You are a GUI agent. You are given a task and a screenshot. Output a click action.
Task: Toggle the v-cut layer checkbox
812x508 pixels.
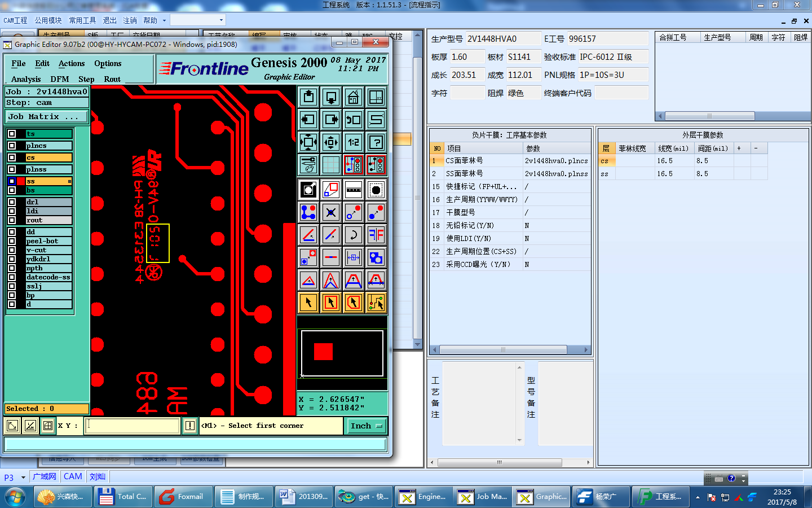coord(12,250)
